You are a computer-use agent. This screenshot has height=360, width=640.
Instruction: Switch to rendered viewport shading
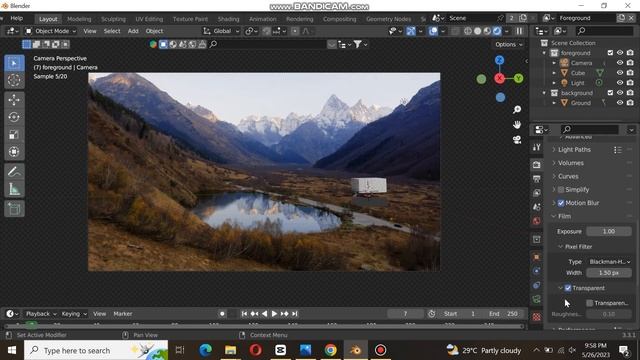[497, 31]
